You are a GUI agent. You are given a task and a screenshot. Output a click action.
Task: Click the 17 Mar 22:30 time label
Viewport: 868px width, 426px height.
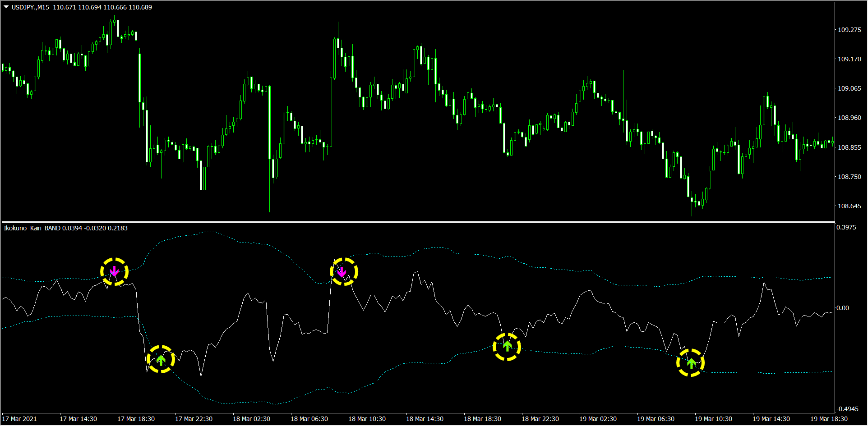click(x=194, y=419)
